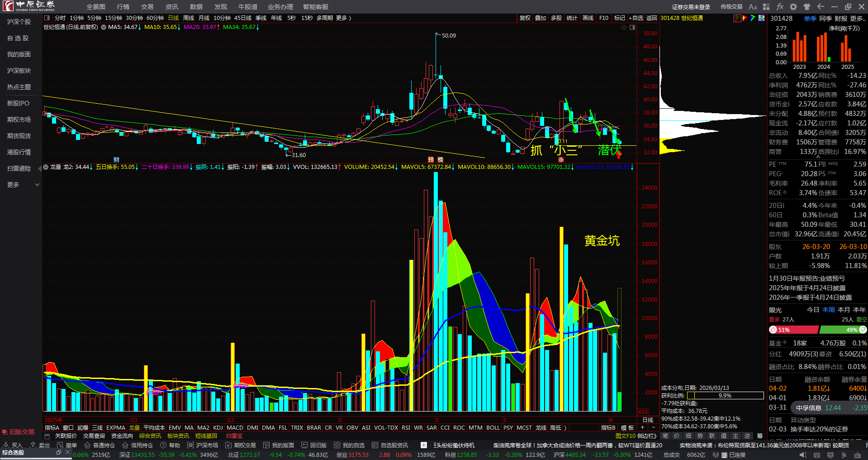
Task: Click the small circle icon next to stock title
Action: click(x=104, y=27)
